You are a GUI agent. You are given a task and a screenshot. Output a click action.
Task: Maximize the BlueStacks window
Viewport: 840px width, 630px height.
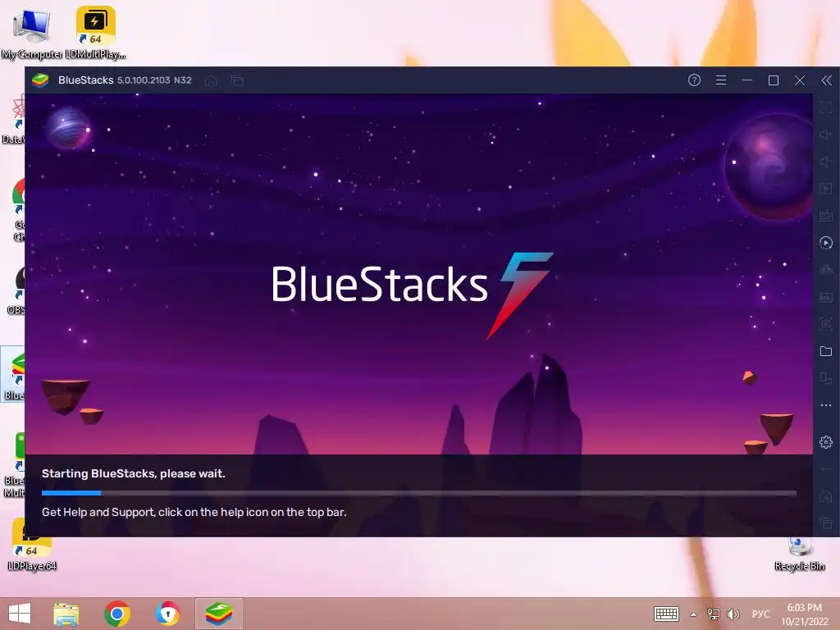coord(774,80)
